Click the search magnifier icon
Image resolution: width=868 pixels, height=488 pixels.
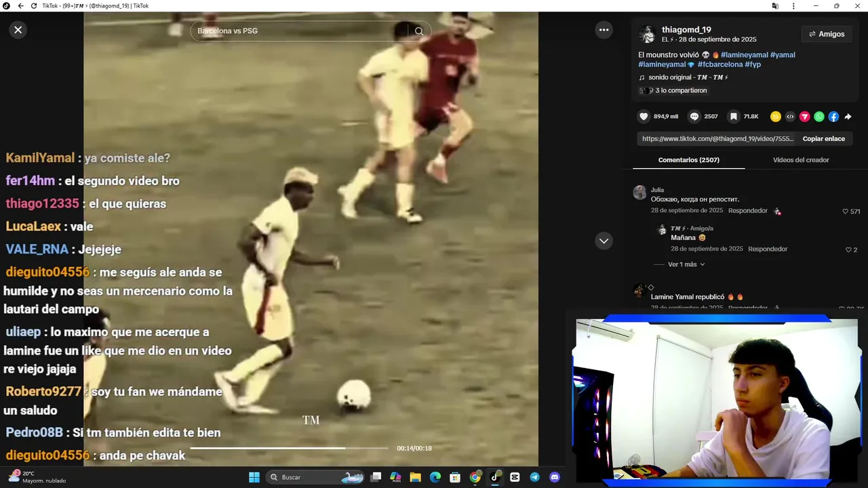coord(419,31)
